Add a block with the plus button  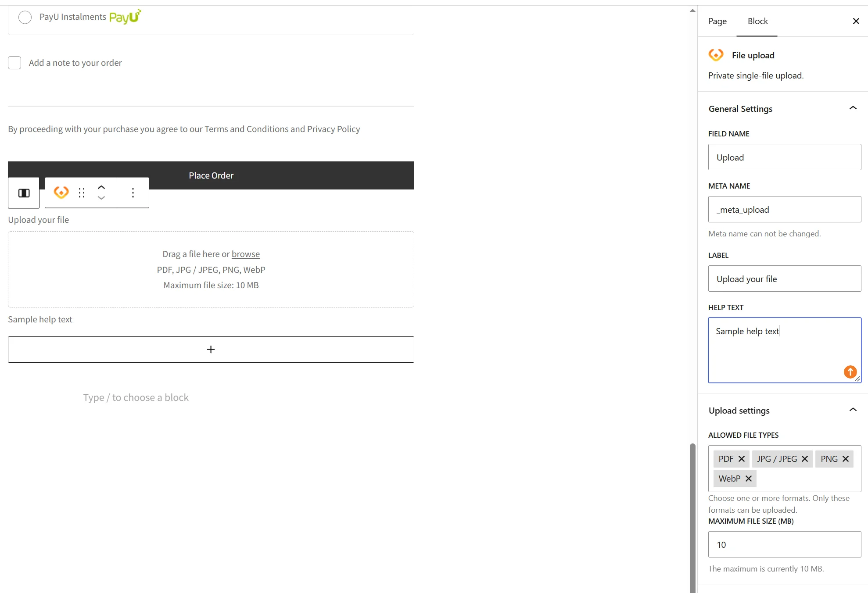[x=211, y=350]
